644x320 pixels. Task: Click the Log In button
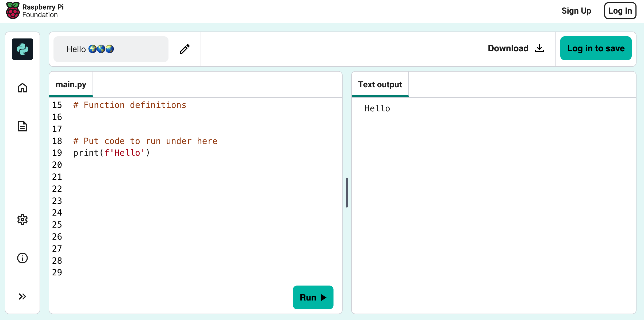coord(620,11)
